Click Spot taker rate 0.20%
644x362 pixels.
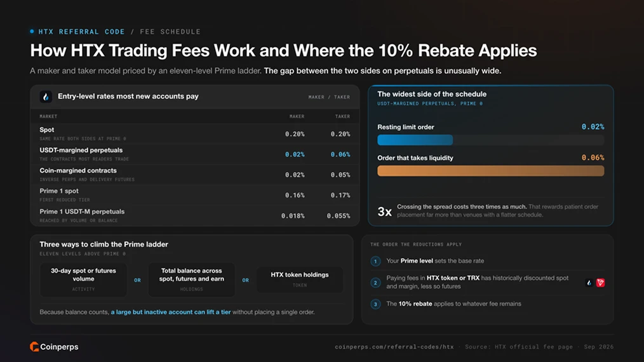(x=340, y=134)
